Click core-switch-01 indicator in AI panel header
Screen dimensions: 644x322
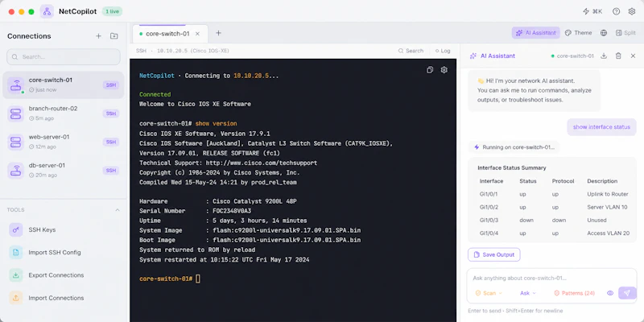click(572, 56)
